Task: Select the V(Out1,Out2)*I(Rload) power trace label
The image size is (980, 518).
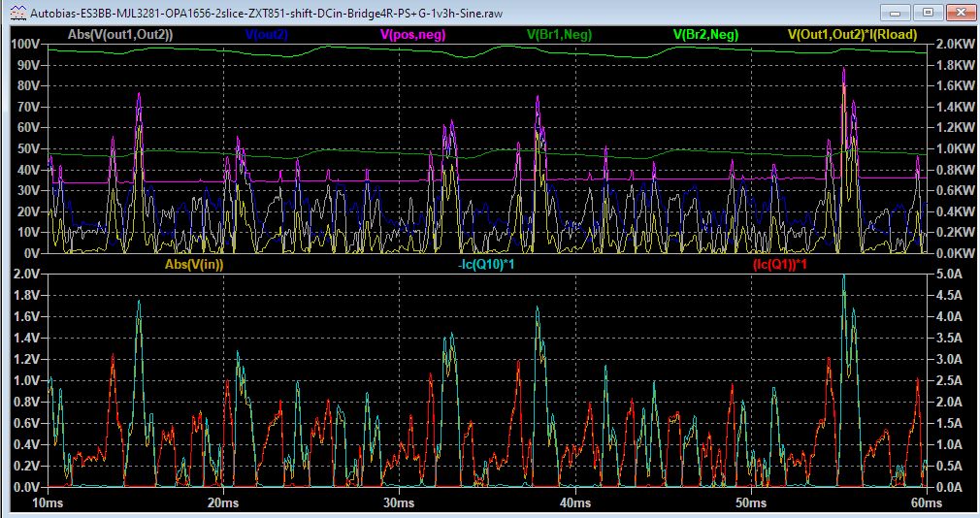Action: click(853, 34)
